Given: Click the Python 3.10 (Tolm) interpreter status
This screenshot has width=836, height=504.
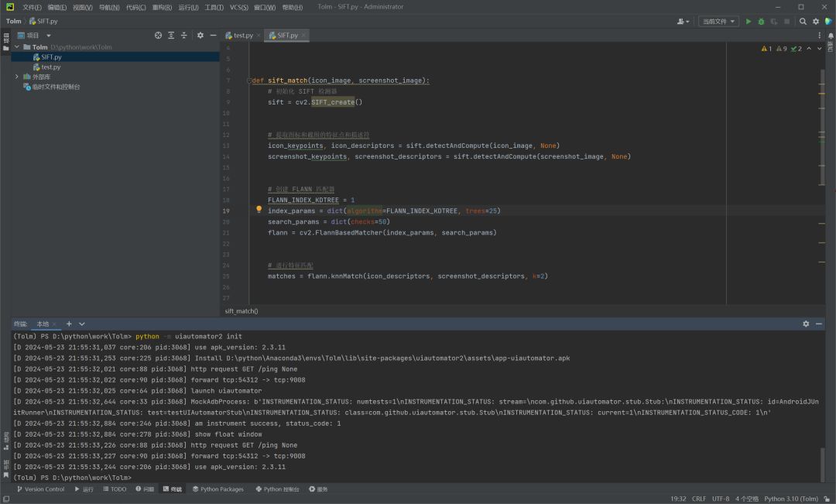Looking at the screenshot, I should tap(791, 499).
